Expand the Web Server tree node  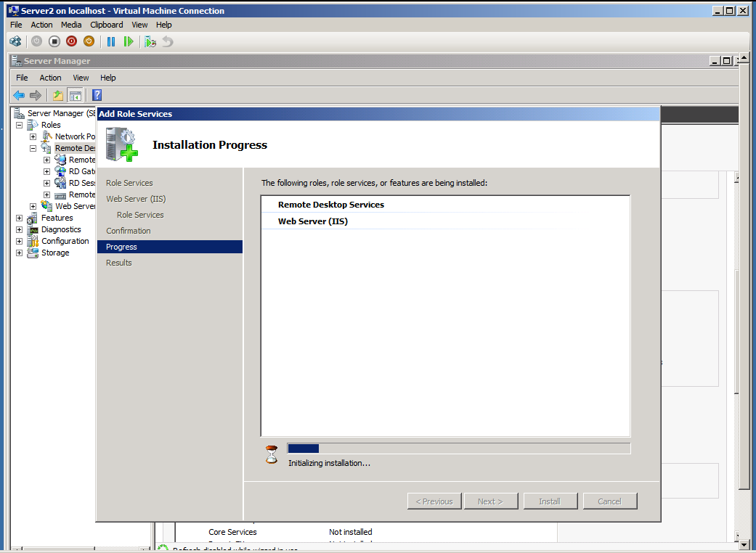pos(33,206)
